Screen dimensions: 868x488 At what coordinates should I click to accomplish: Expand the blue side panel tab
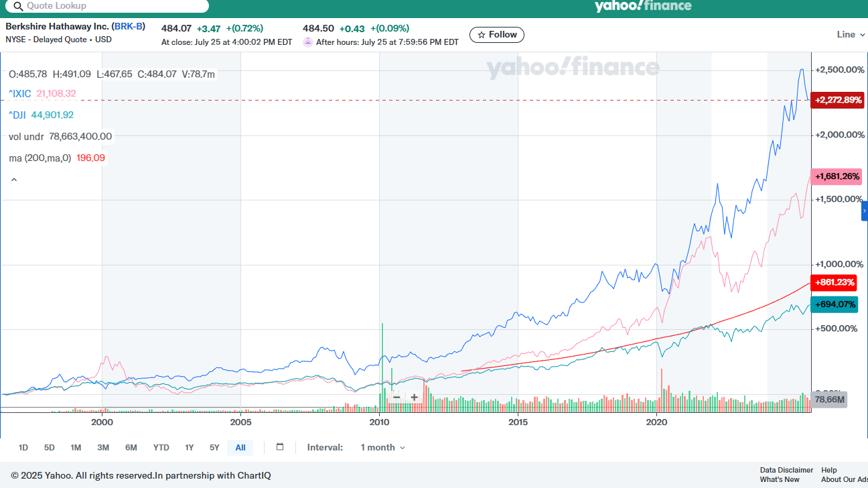(x=865, y=210)
